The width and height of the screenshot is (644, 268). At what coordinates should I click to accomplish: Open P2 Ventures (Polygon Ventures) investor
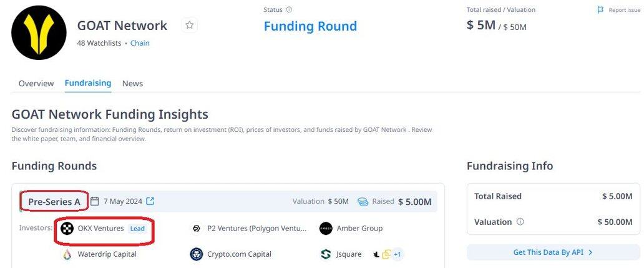pos(248,229)
